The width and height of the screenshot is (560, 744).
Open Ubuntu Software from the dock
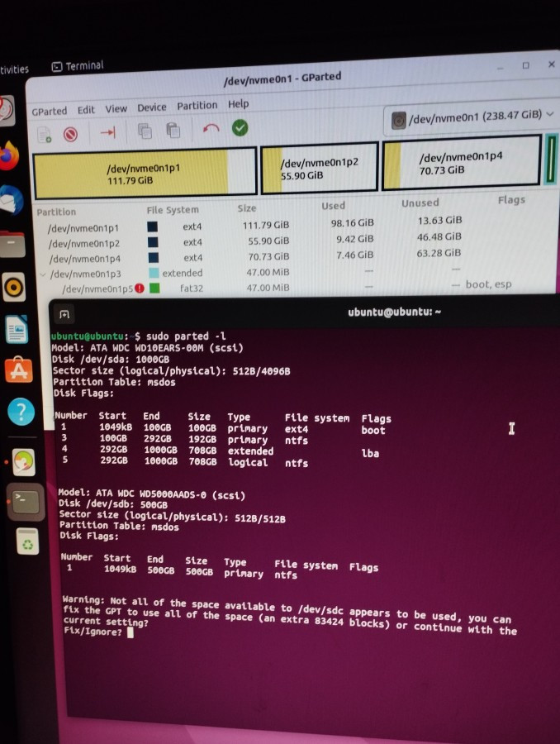(x=19, y=370)
